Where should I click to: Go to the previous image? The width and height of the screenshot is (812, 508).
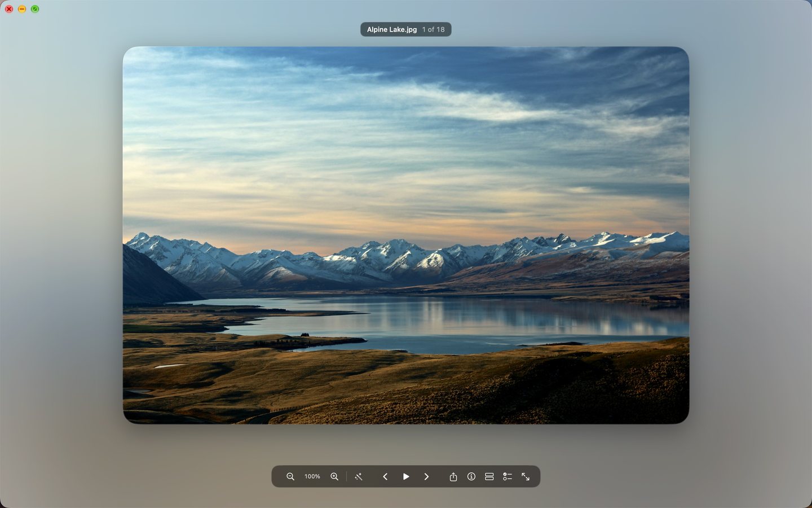(x=385, y=476)
